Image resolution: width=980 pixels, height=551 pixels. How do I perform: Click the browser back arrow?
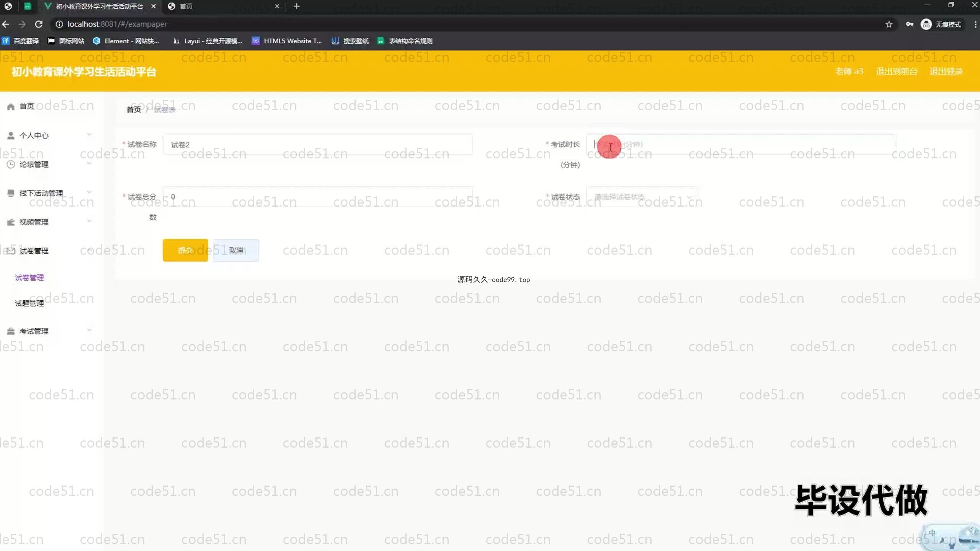click(x=6, y=24)
